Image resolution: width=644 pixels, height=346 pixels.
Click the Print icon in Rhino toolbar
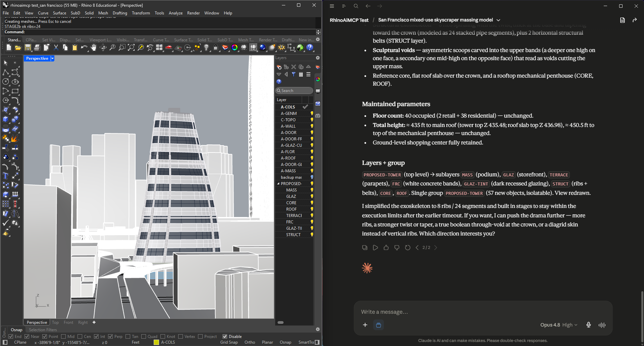click(x=37, y=48)
